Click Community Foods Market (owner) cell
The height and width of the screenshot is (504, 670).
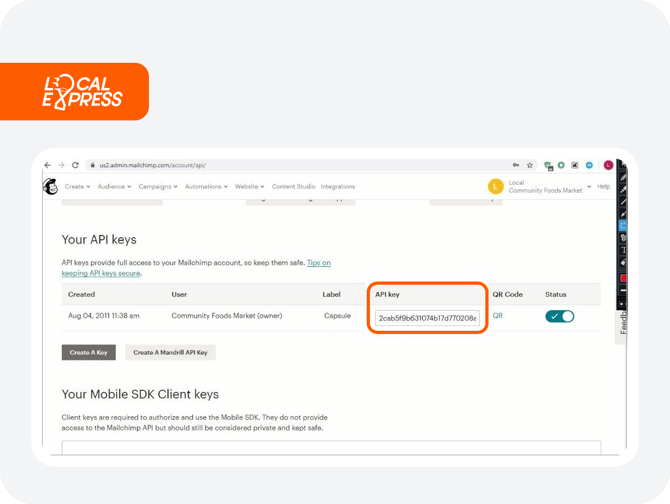(x=227, y=316)
